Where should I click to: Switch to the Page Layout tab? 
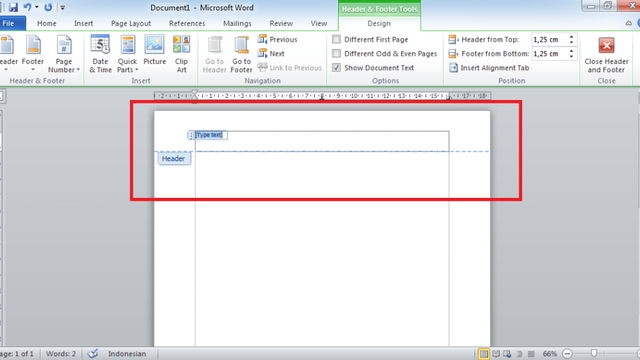click(131, 24)
